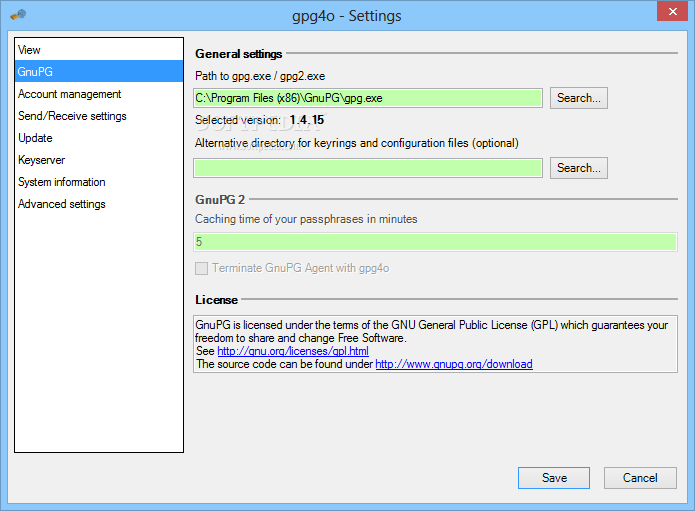The width and height of the screenshot is (695, 511).
Task: Search for an alternative keyring directory
Action: 578,168
